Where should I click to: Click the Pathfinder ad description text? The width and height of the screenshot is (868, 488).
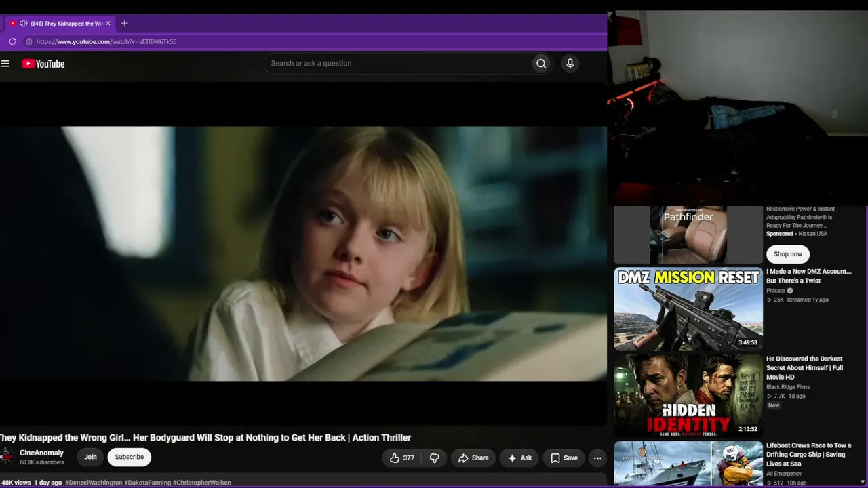(x=800, y=217)
